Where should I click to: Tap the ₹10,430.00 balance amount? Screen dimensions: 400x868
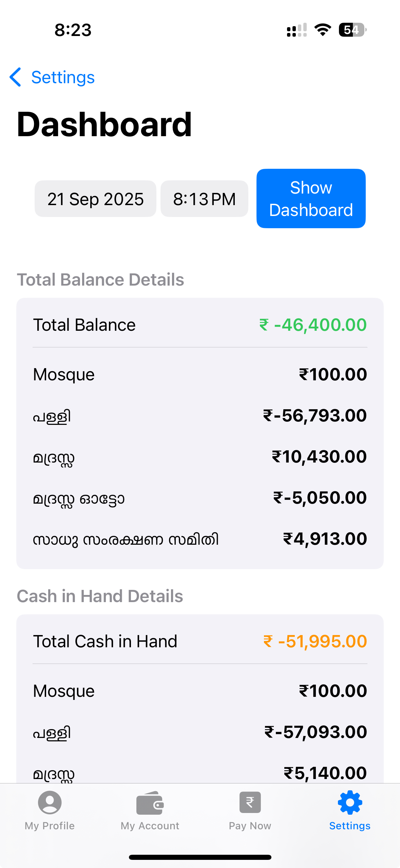click(319, 457)
